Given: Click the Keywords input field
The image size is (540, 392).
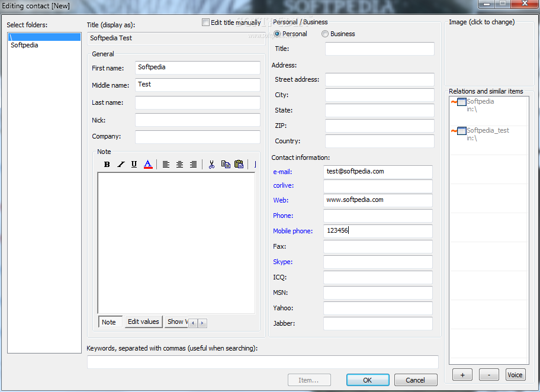Looking at the screenshot, I should click(x=263, y=362).
